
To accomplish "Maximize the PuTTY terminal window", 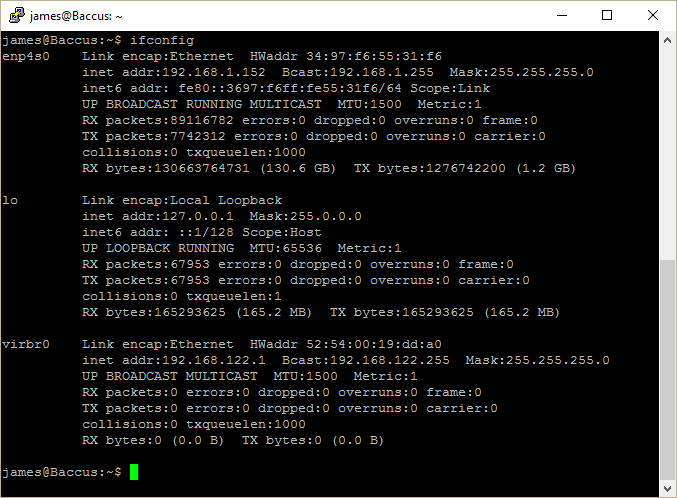I will coord(607,16).
